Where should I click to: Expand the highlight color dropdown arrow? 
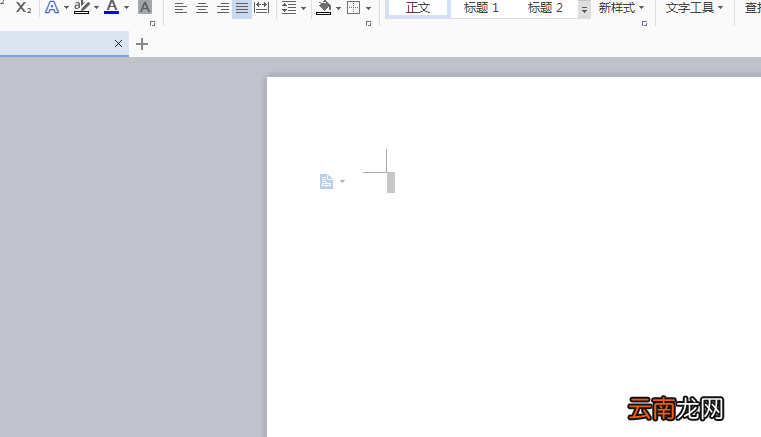click(x=96, y=8)
